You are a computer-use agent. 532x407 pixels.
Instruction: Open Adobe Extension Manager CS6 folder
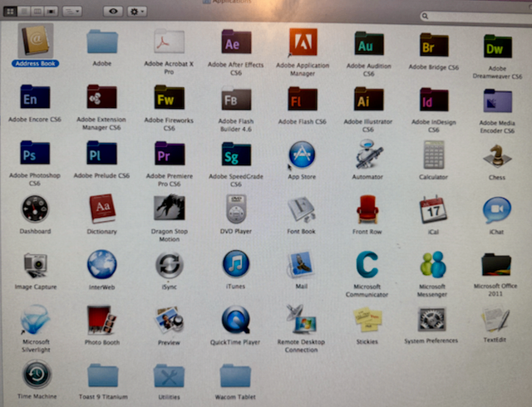[x=101, y=97]
